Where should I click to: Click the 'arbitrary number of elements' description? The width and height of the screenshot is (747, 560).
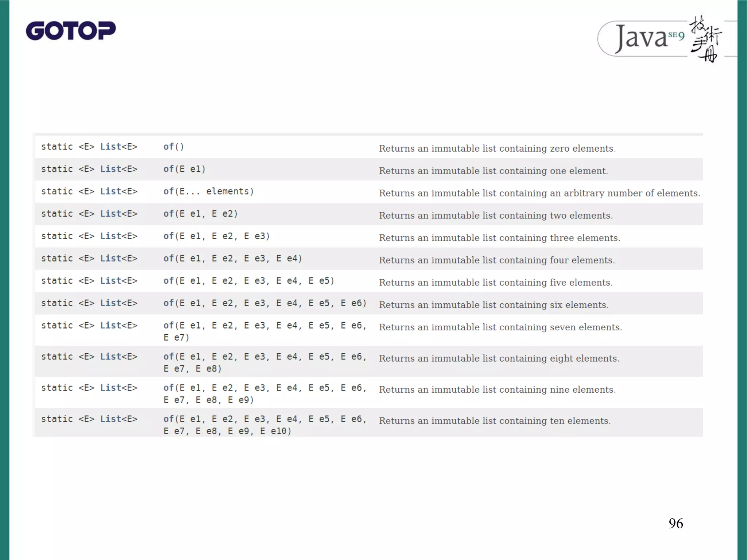point(539,193)
